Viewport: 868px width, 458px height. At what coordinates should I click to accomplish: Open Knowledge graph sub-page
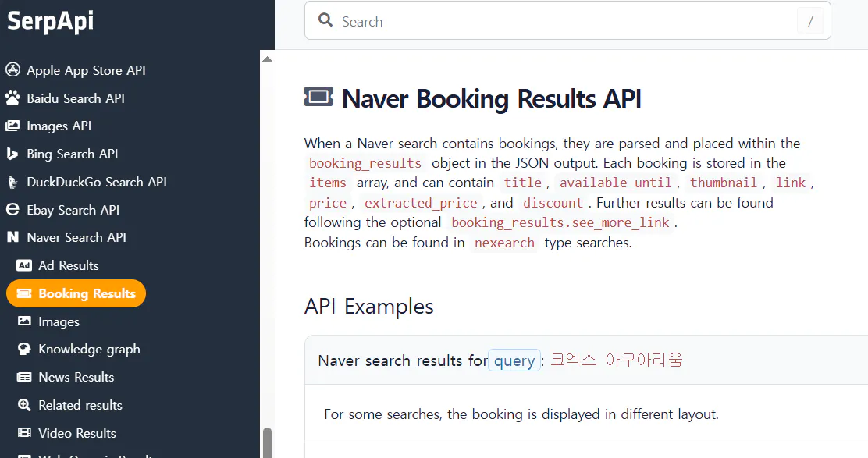89,350
